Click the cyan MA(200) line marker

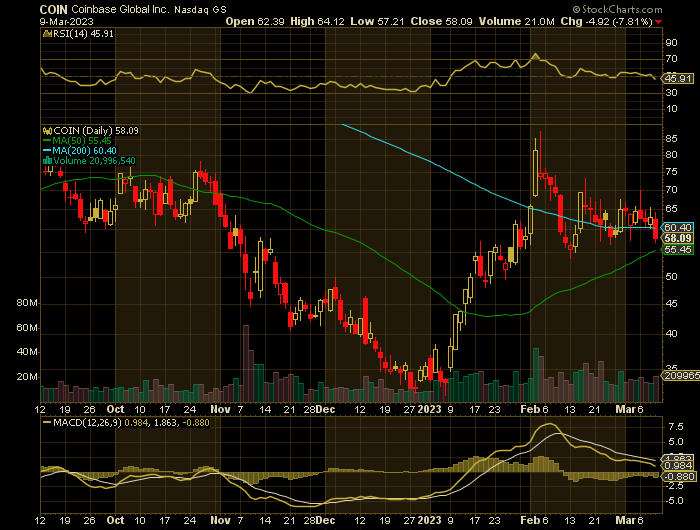(x=47, y=151)
